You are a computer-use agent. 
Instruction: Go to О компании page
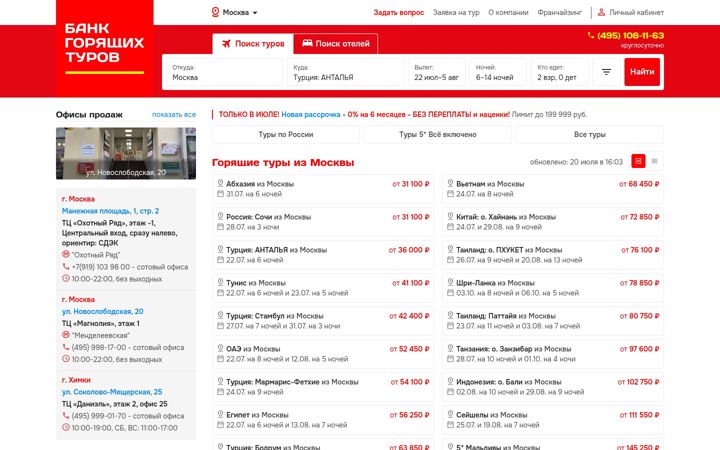pos(508,12)
